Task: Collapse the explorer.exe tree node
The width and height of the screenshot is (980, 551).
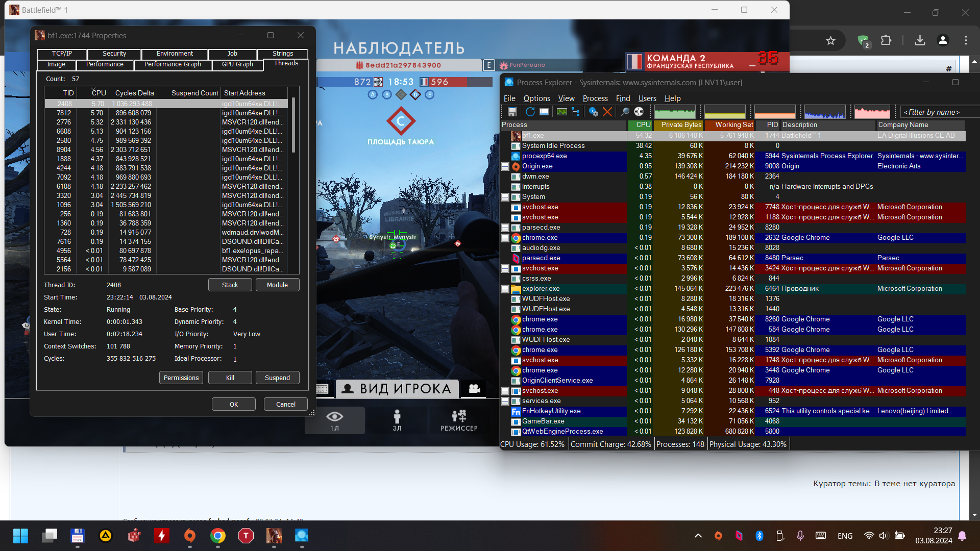Action: (x=505, y=289)
